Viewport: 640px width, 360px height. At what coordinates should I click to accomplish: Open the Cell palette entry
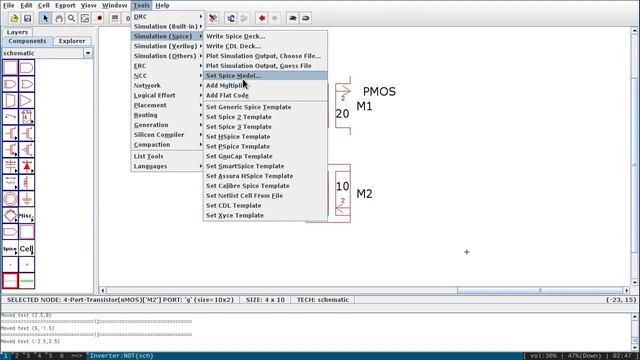point(27,248)
